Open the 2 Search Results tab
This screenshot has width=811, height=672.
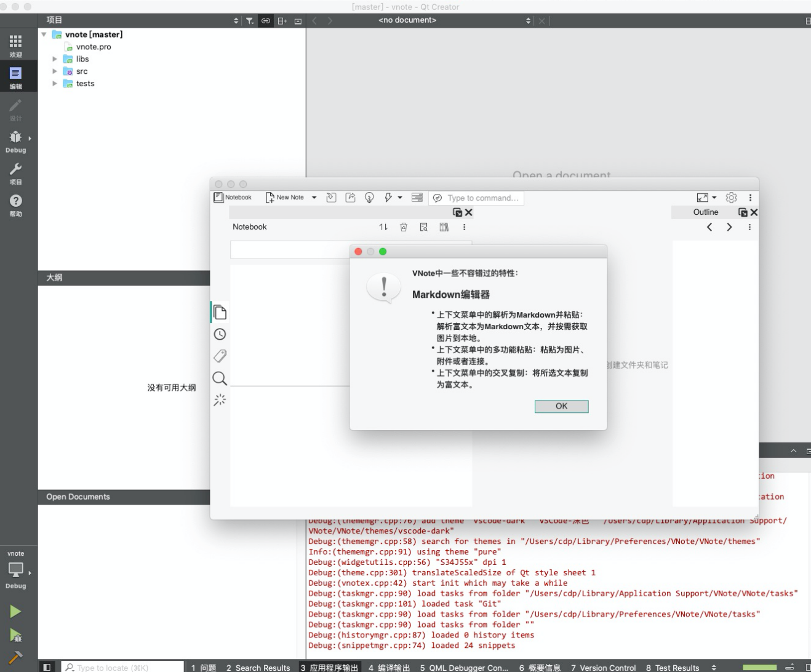(258, 667)
